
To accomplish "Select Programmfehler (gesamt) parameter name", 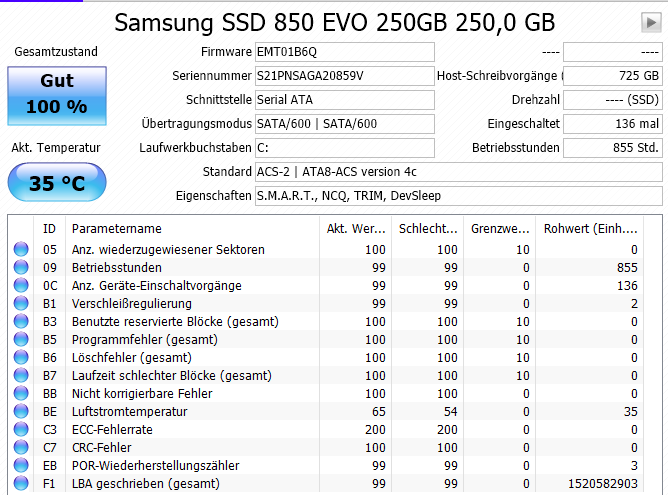I will point(144,340).
